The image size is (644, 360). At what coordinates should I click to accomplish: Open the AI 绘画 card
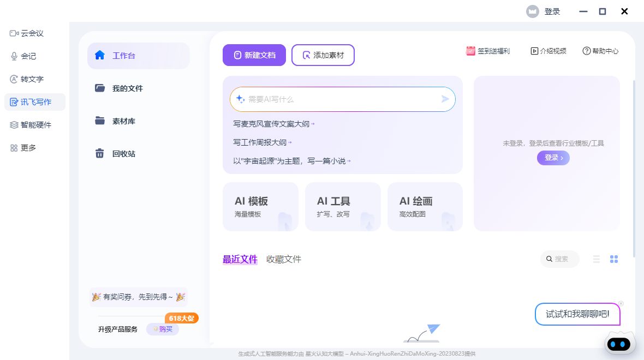pos(425,207)
